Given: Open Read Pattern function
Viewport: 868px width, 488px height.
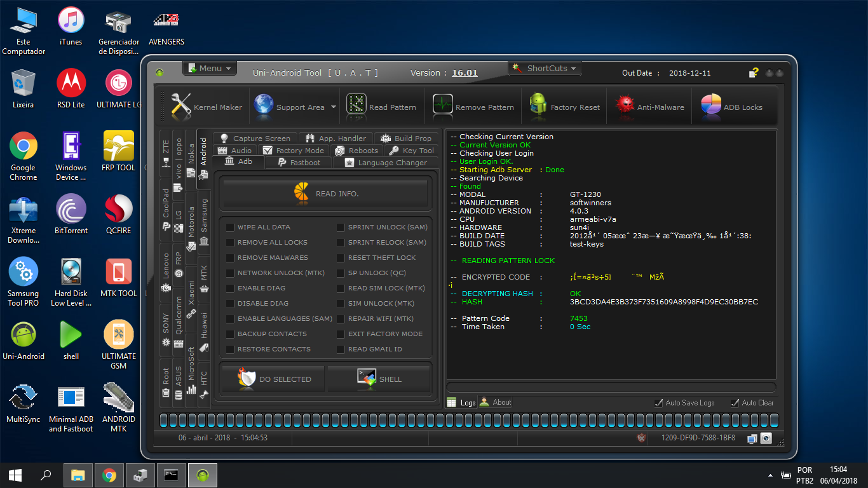Looking at the screenshot, I should point(382,107).
